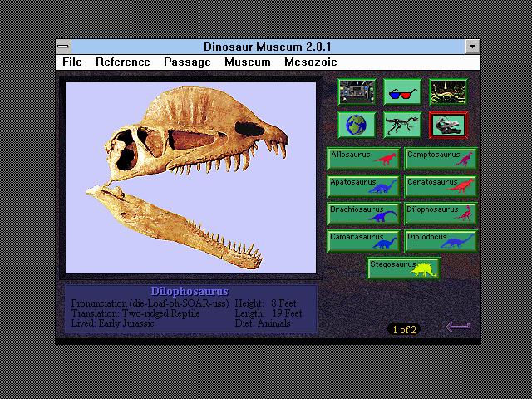This screenshot has width=532, height=399.
Task: Open the 3D glasses viewer icon
Action: click(x=402, y=91)
